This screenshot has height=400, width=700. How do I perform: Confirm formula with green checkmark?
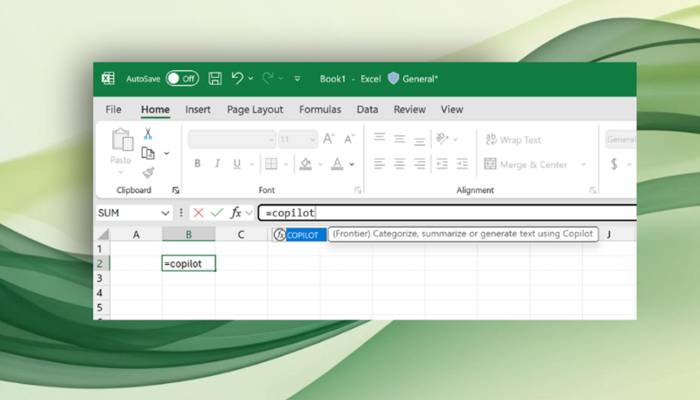(217, 213)
